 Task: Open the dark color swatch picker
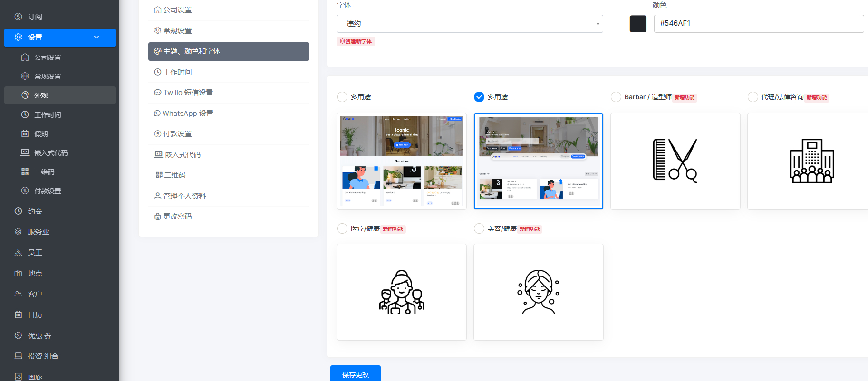pos(637,24)
